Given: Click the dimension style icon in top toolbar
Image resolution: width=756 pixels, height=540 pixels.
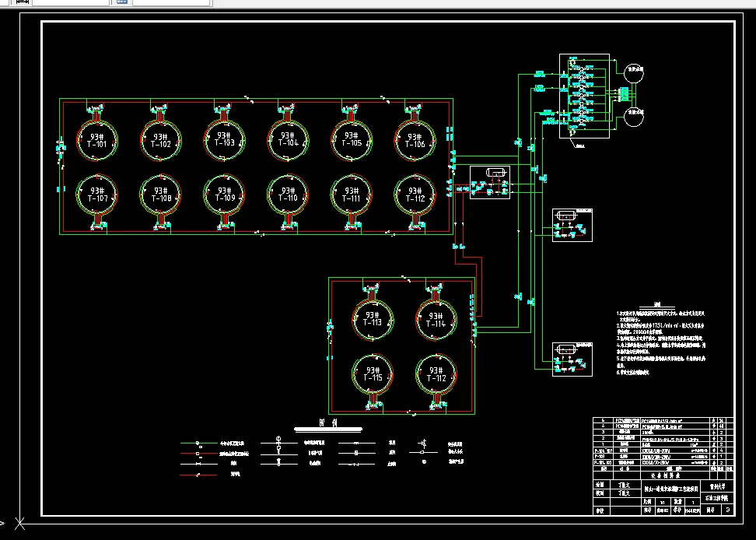Looking at the screenshot, I should (23, 2).
